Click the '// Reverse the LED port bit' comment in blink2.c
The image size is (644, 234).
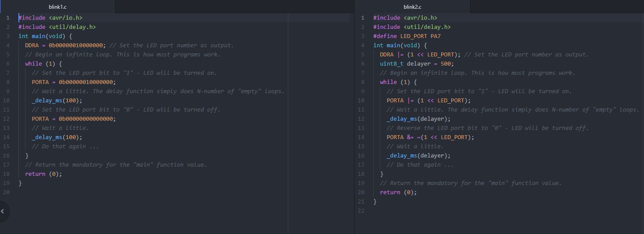coord(488,128)
